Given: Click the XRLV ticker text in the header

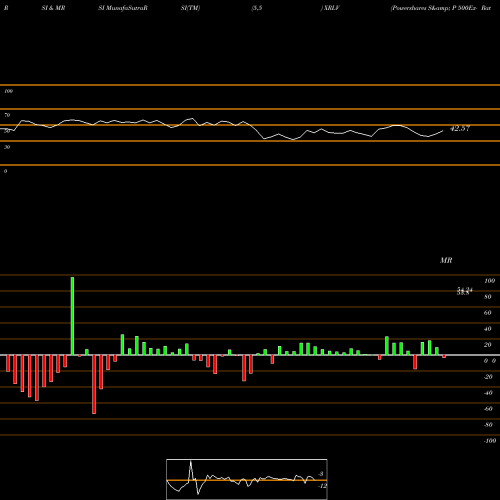Looking at the screenshot, I should pyautogui.click(x=330, y=8).
